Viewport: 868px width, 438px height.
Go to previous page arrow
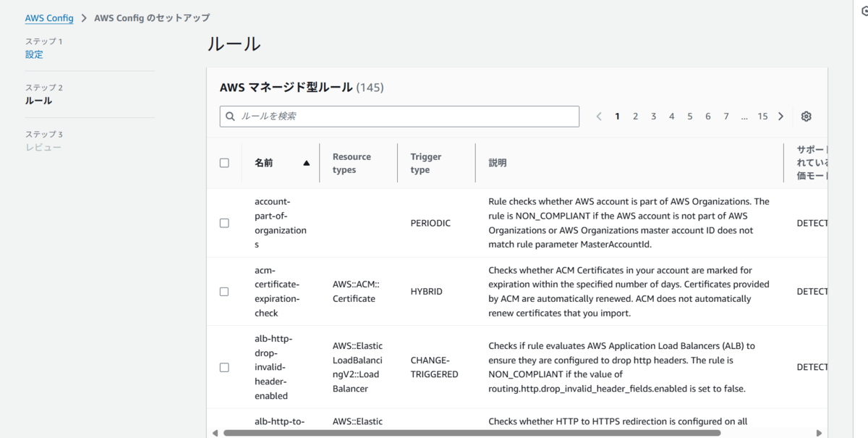click(x=599, y=117)
